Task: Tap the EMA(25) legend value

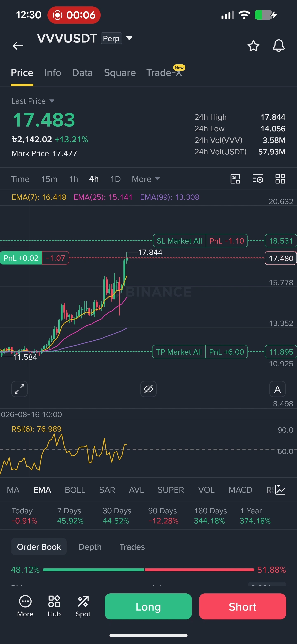Action: pos(103,197)
